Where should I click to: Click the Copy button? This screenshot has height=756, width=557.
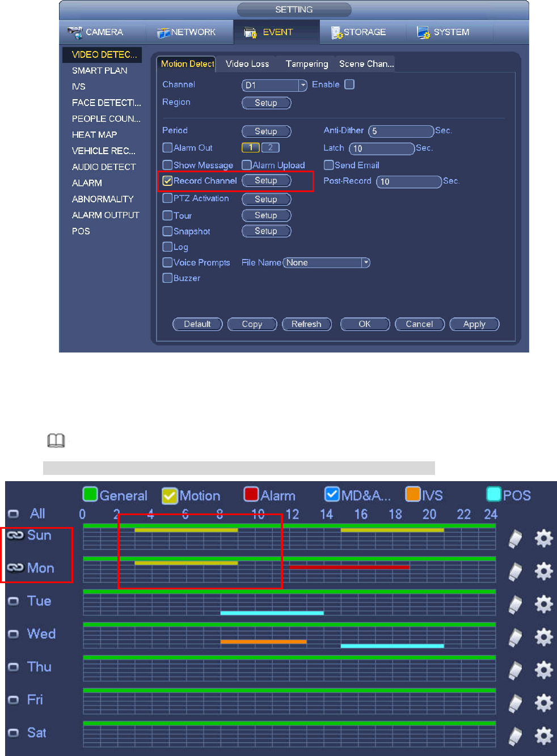252,324
